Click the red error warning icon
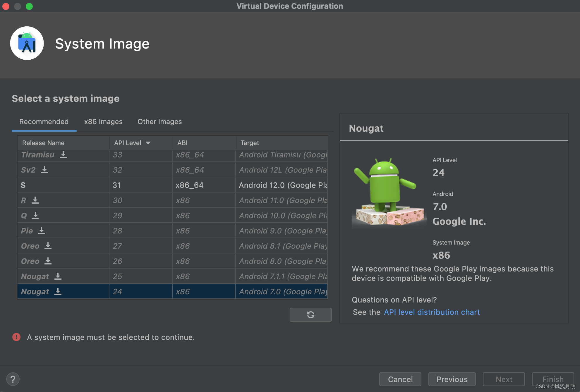This screenshot has width=580, height=392. coord(16,337)
